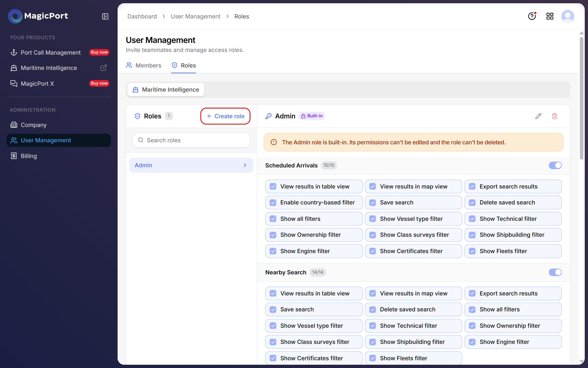Click the Company building icon
The width and height of the screenshot is (588, 368).
point(14,125)
